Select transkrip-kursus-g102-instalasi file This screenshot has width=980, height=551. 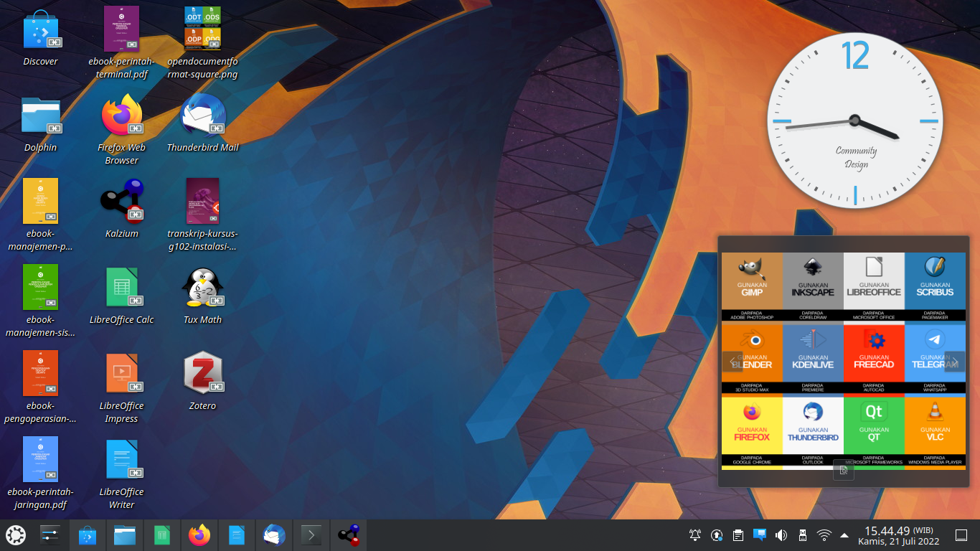pyautogui.click(x=202, y=214)
